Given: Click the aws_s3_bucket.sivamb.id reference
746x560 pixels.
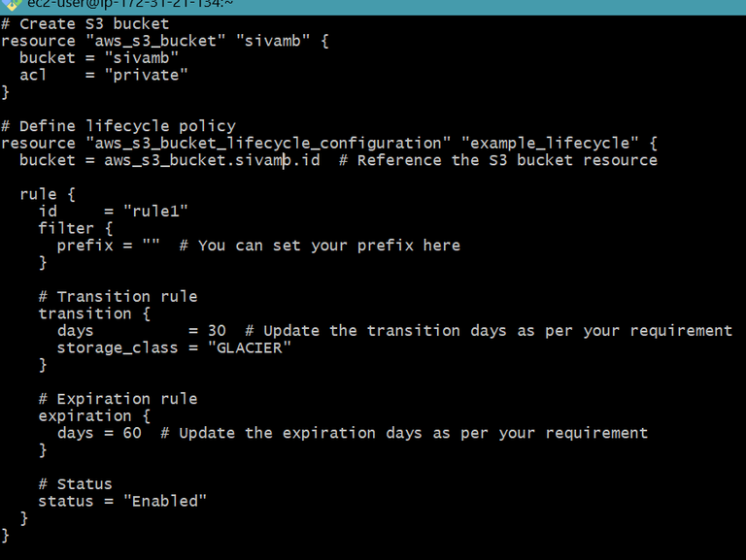Looking at the screenshot, I should tap(212, 160).
